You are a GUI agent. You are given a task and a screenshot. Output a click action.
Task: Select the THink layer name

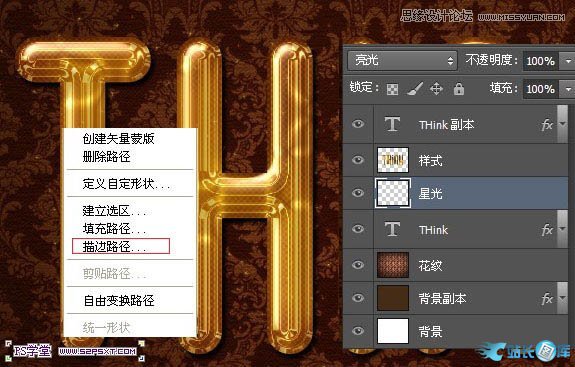click(433, 230)
